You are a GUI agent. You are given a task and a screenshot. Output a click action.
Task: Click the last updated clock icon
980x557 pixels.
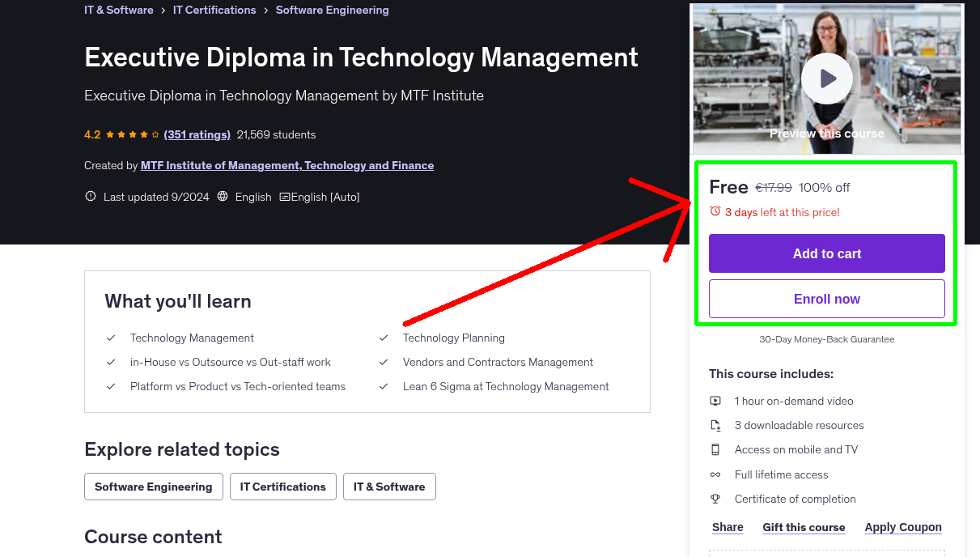tap(90, 196)
